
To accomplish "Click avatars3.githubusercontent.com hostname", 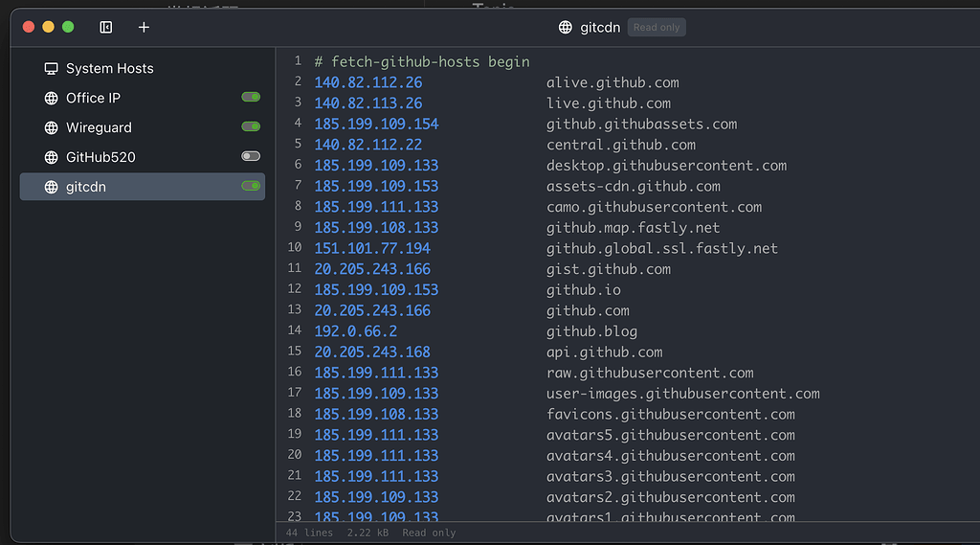I will point(671,476).
